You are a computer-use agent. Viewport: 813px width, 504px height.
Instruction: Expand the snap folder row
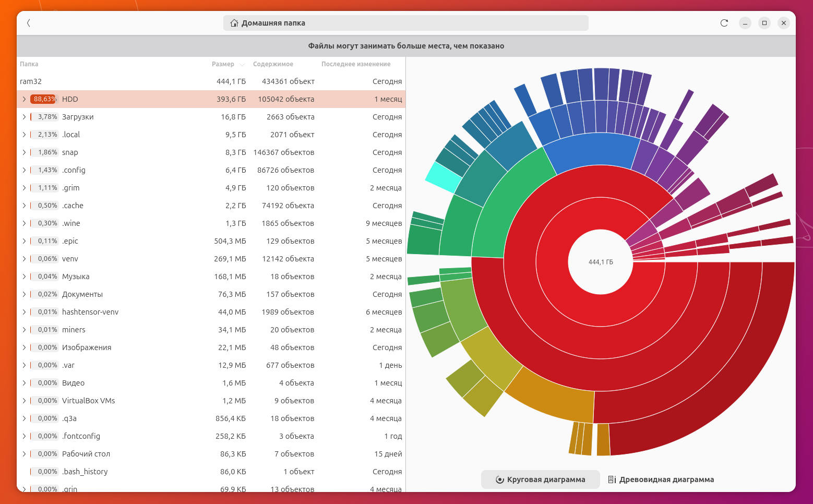(x=24, y=152)
